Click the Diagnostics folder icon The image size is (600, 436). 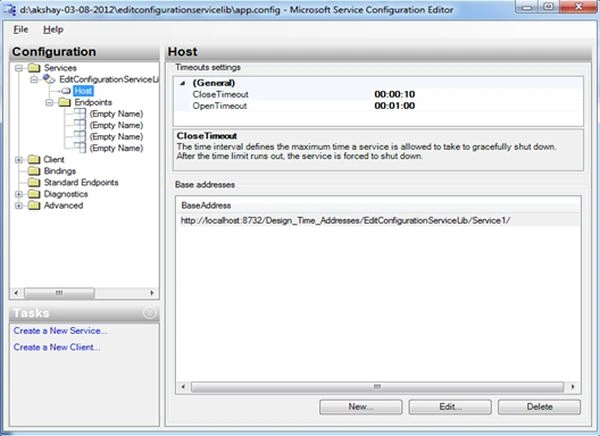pos(34,194)
